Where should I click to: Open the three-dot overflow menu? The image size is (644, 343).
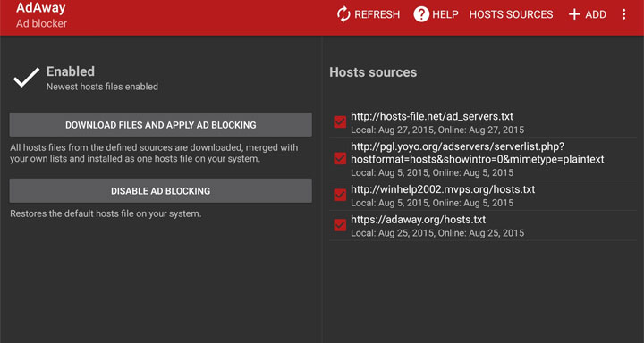point(623,14)
